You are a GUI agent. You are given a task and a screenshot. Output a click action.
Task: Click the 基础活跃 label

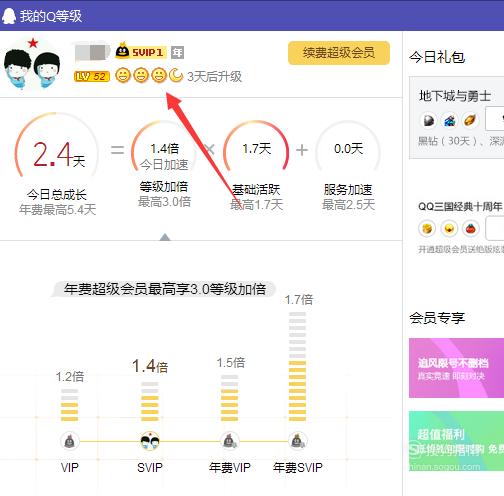pos(256,190)
